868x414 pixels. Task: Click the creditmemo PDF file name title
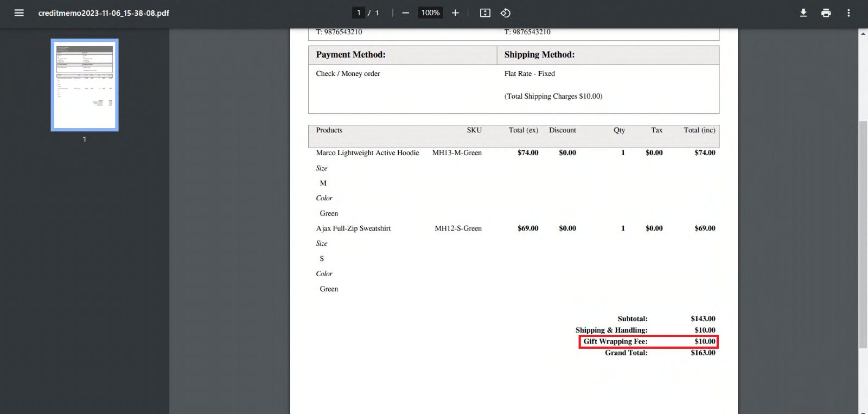point(104,13)
